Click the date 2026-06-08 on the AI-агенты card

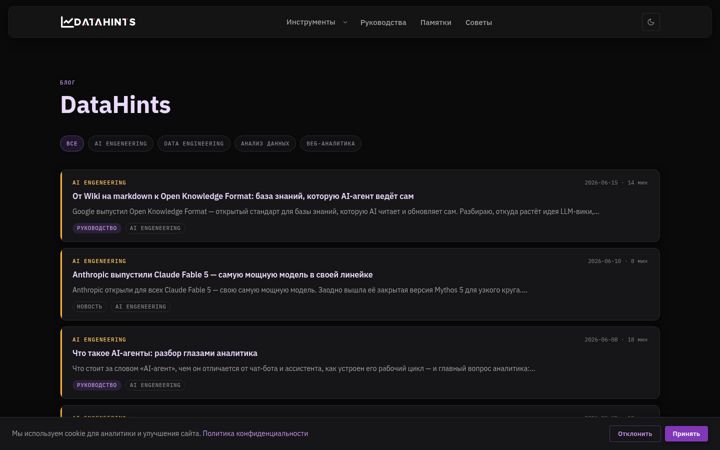coord(601,340)
